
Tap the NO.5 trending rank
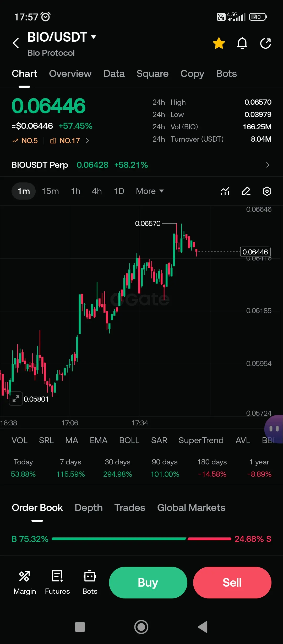(25, 141)
